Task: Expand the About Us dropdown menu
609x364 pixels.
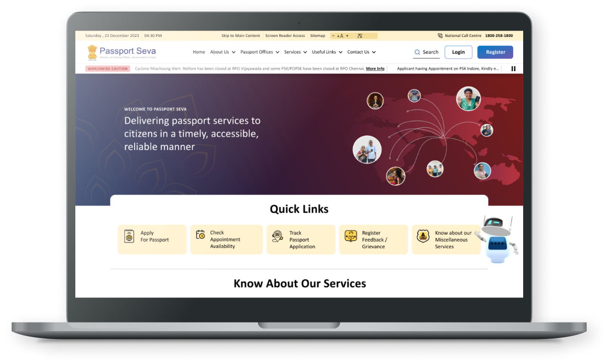Action: click(223, 52)
